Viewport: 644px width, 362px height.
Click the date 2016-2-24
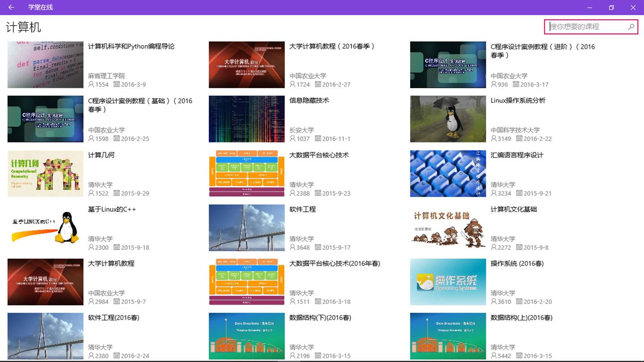click(135, 356)
